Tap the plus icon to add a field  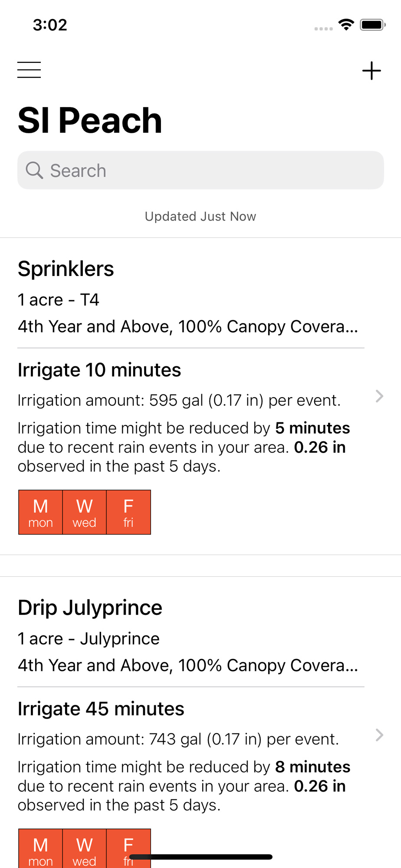(371, 70)
